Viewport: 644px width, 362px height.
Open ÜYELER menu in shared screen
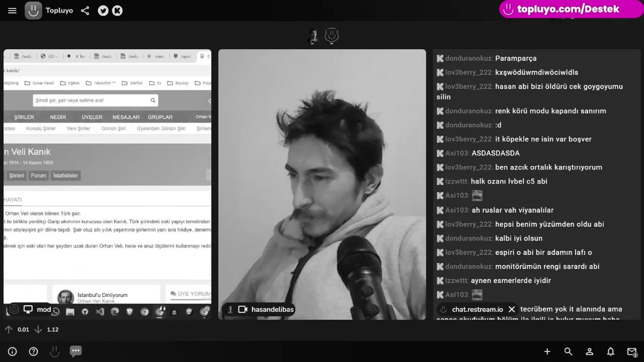92,117
